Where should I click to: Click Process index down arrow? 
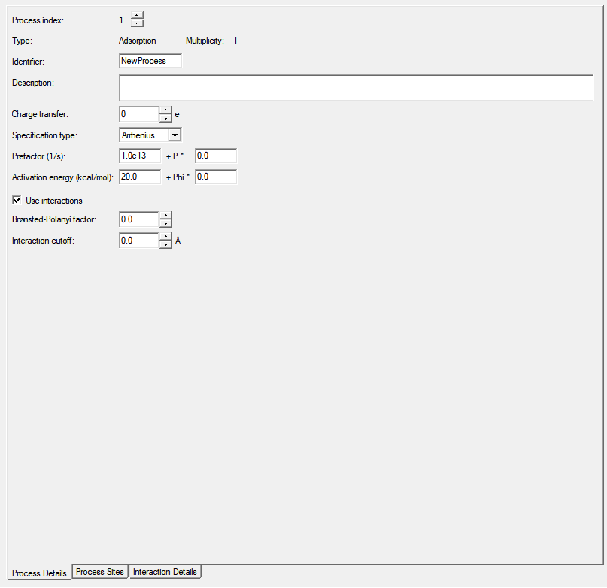(137, 23)
